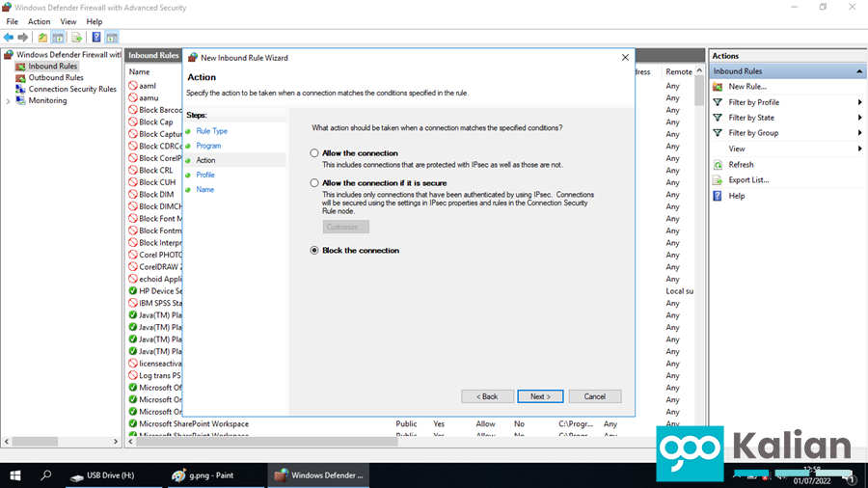Select the Monitoring node in the tree

click(x=47, y=100)
